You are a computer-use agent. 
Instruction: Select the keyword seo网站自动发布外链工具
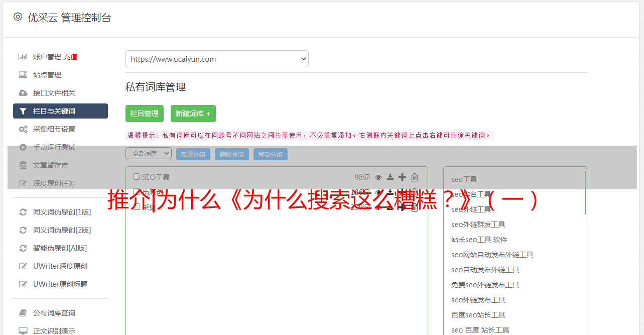[x=492, y=255]
